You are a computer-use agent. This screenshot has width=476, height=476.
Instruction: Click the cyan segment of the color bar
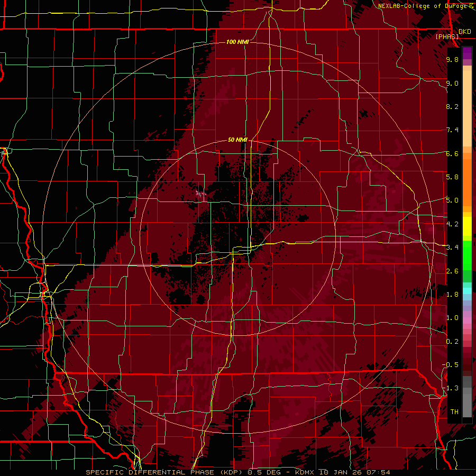pyautogui.click(x=467, y=290)
